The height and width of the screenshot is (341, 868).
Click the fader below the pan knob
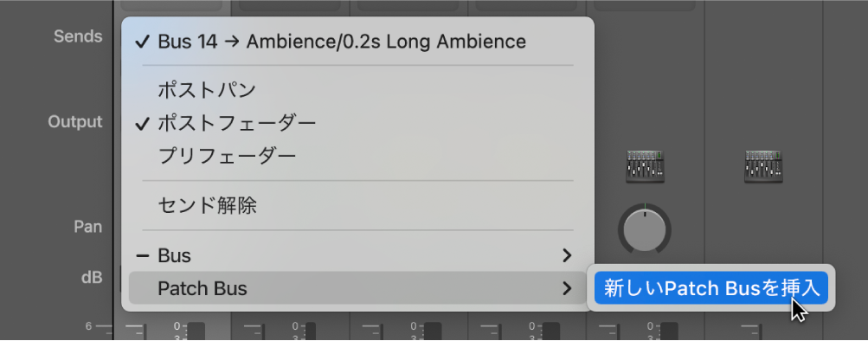tap(669, 331)
